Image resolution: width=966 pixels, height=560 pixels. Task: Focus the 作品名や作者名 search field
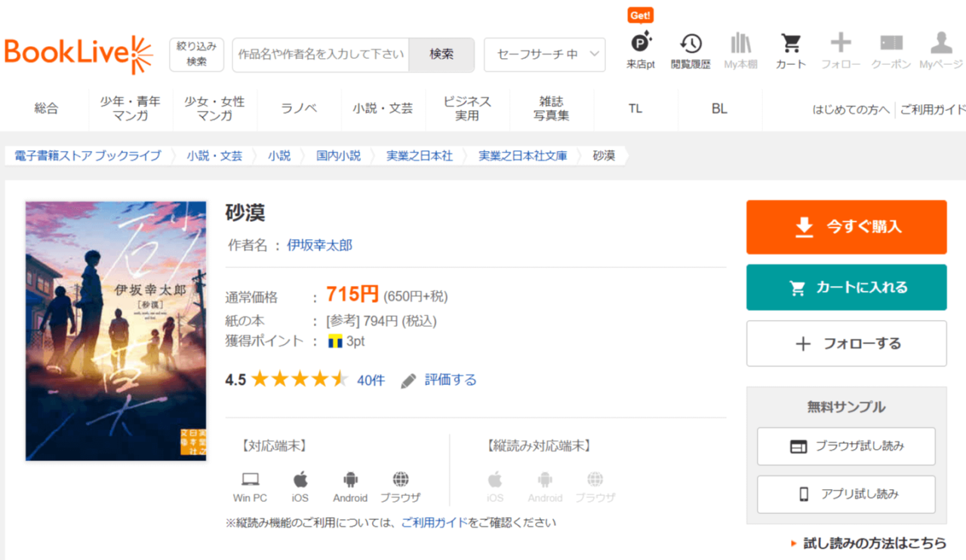click(x=321, y=54)
